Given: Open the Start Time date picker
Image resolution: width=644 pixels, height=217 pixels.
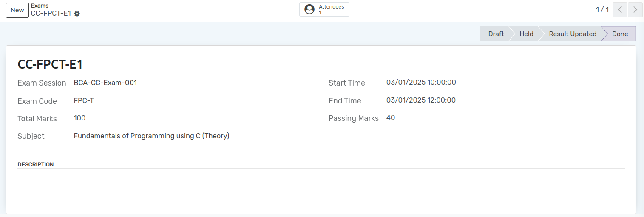Looking at the screenshot, I should click(421, 82).
